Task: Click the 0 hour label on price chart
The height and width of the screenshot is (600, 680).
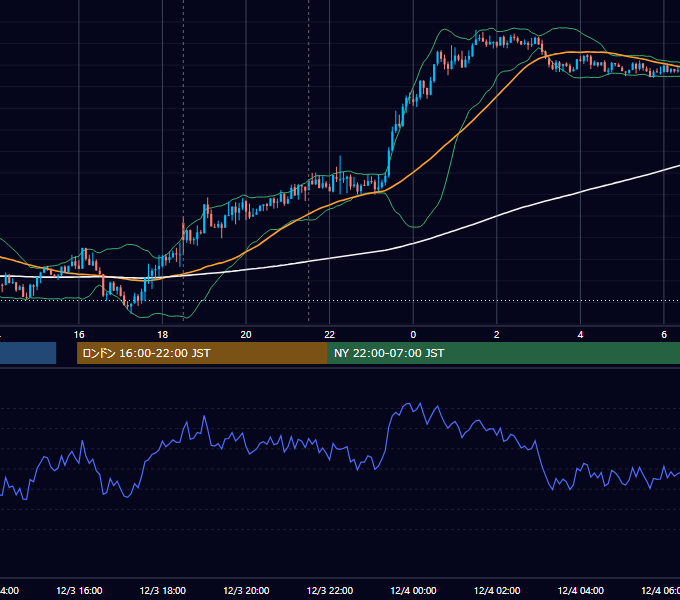Action: point(413,335)
